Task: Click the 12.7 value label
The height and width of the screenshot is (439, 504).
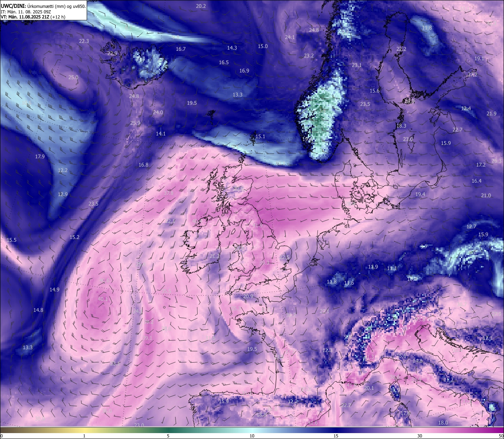Action: pyautogui.click(x=471, y=227)
